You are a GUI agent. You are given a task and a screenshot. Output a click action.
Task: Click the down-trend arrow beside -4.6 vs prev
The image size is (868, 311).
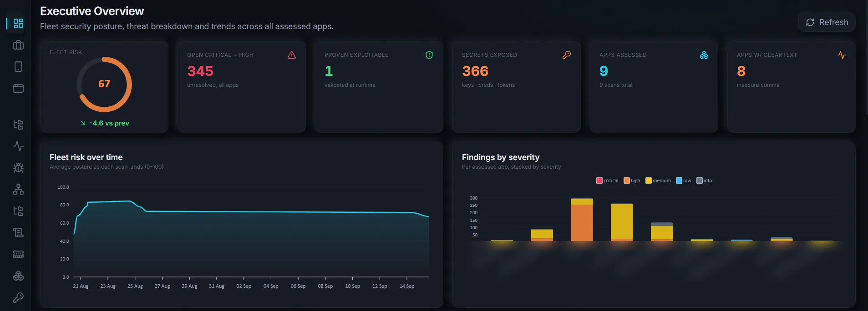83,123
